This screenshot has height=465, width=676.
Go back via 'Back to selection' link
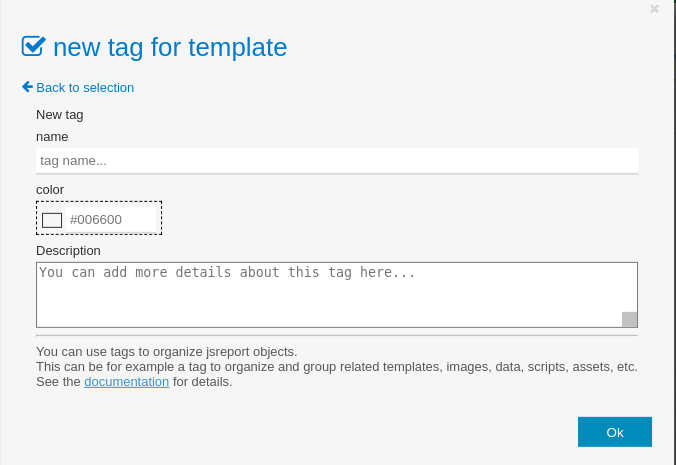tap(84, 87)
